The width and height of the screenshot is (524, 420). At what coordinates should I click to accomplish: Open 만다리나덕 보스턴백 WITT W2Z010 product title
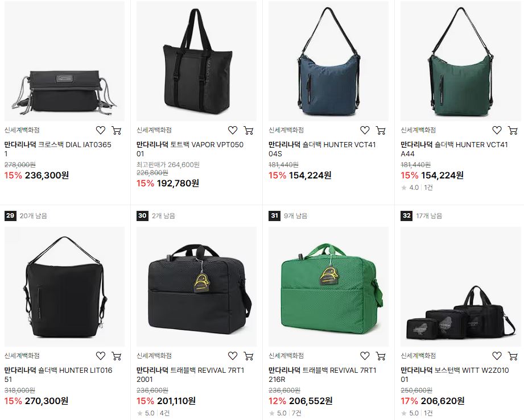click(x=455, y=375)
